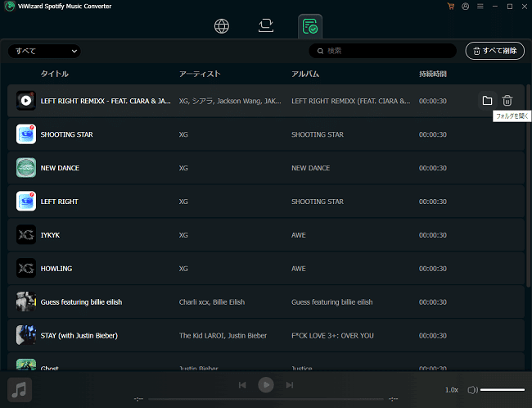Viewport: 532px width, 408px height.
Task: Open the user account icon
Action: [x=466, y=6]
